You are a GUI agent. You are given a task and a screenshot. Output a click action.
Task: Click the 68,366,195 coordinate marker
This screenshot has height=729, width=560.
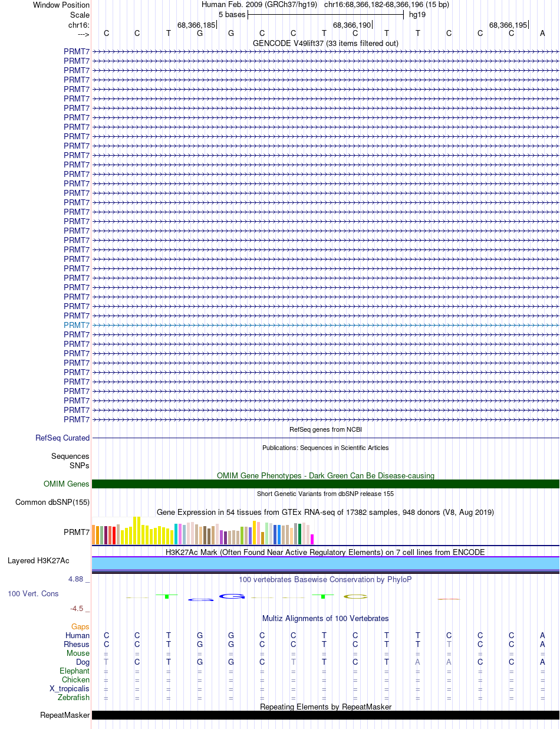508,25
